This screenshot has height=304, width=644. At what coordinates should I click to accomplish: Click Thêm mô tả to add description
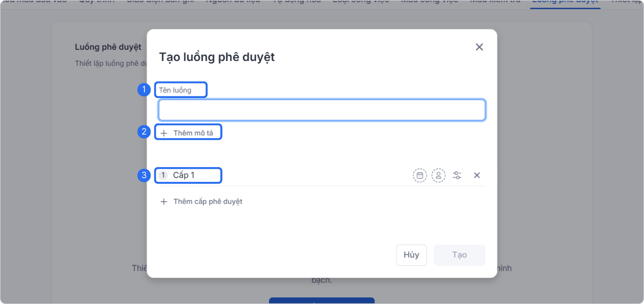tap(187, 133)
